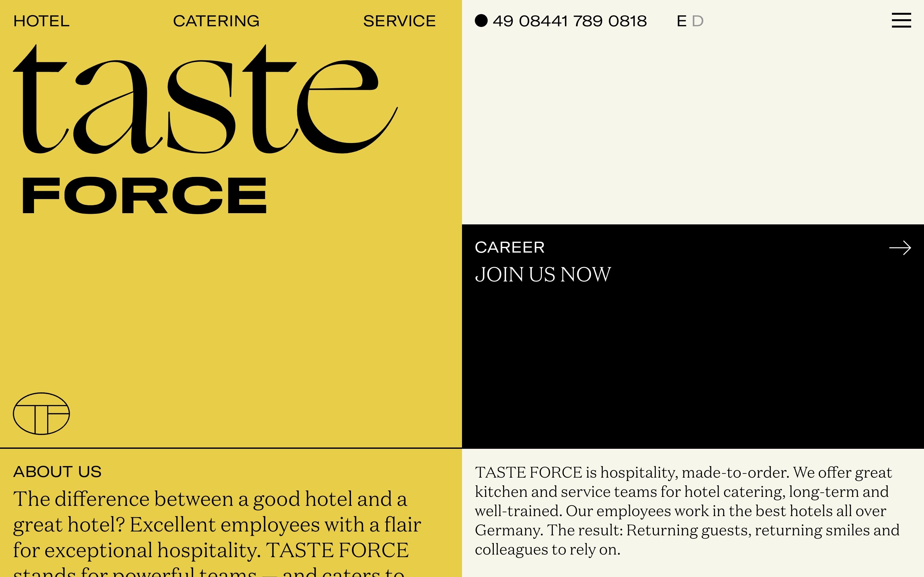
Task: Open the HOTEL navigation item
Action: 41,21
